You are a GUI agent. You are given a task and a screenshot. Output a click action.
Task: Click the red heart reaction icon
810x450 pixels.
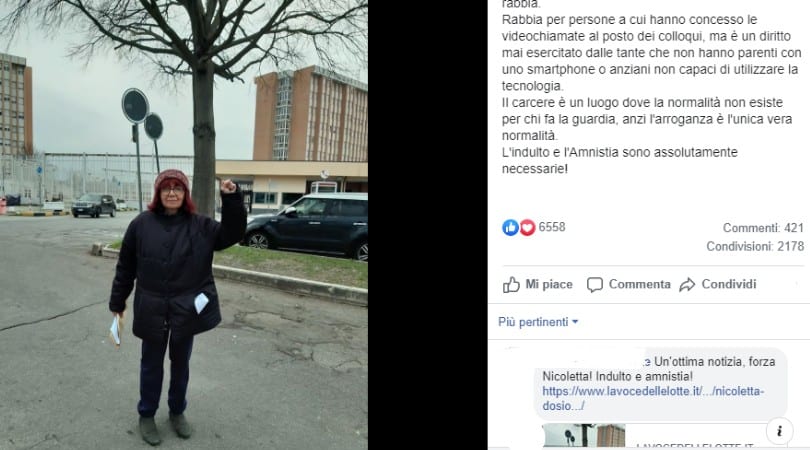click(x=527, y=227)
